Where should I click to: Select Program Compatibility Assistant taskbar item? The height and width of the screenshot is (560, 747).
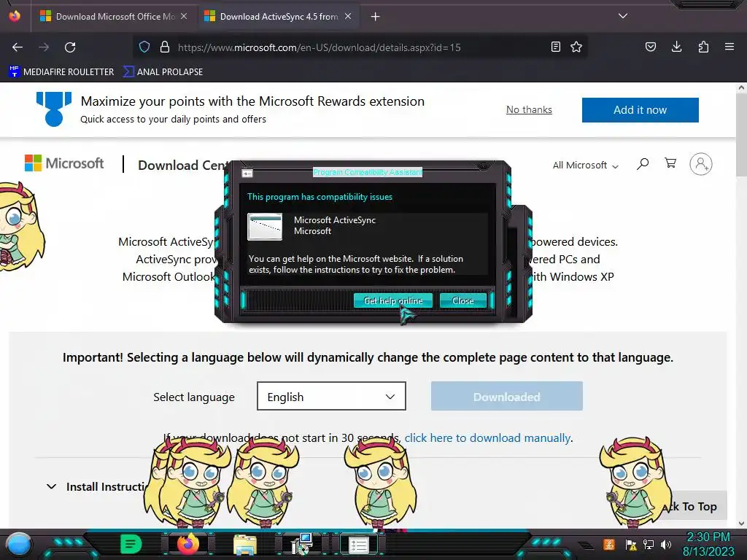(359, 545)
